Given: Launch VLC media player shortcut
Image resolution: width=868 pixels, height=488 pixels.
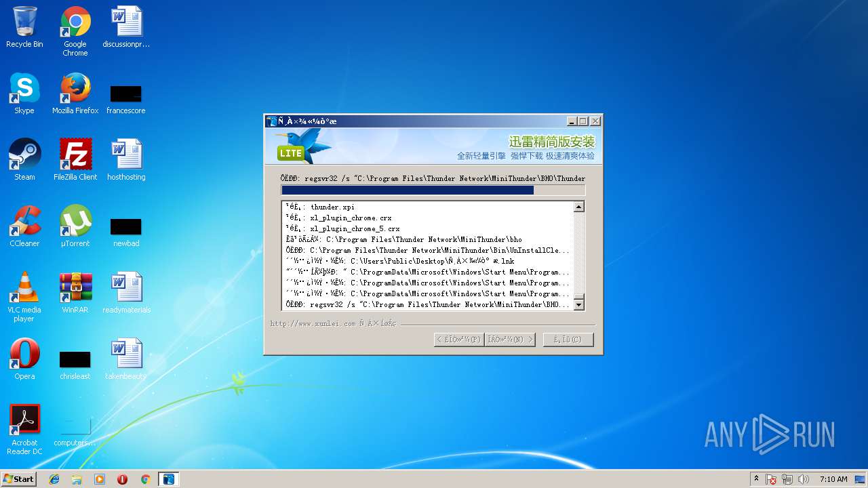Looking at the screenshot, I should (24, 297).
